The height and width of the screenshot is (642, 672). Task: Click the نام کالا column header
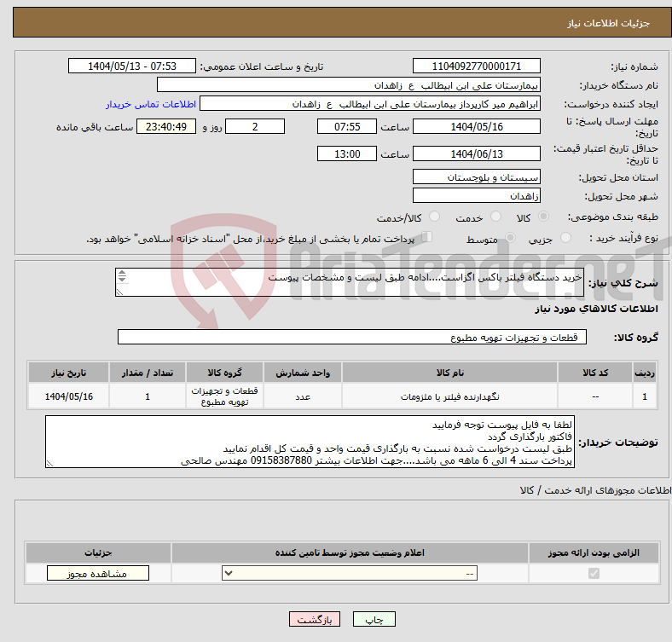coord(449,373)
